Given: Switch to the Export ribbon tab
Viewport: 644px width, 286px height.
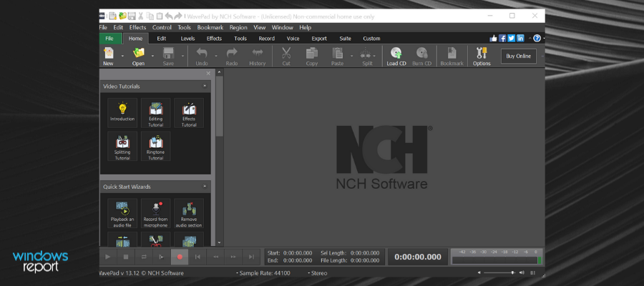Looking at the screenshot, I should [319, 39].
